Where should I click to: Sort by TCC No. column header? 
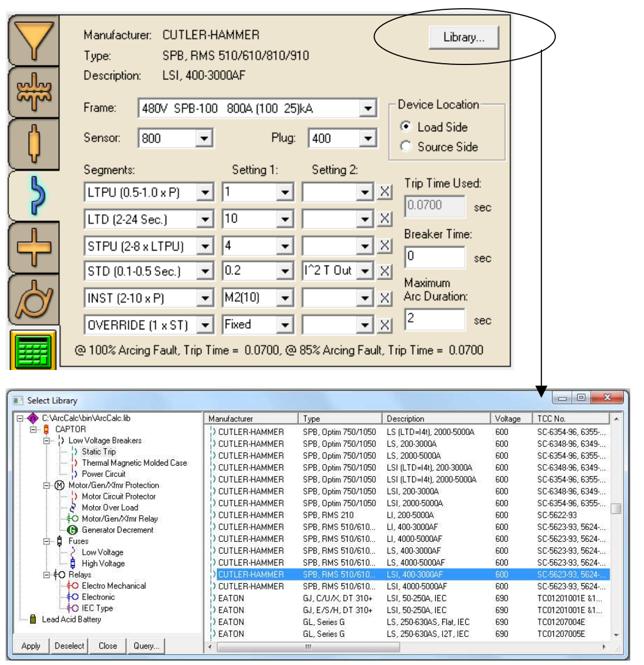point(571,419)
